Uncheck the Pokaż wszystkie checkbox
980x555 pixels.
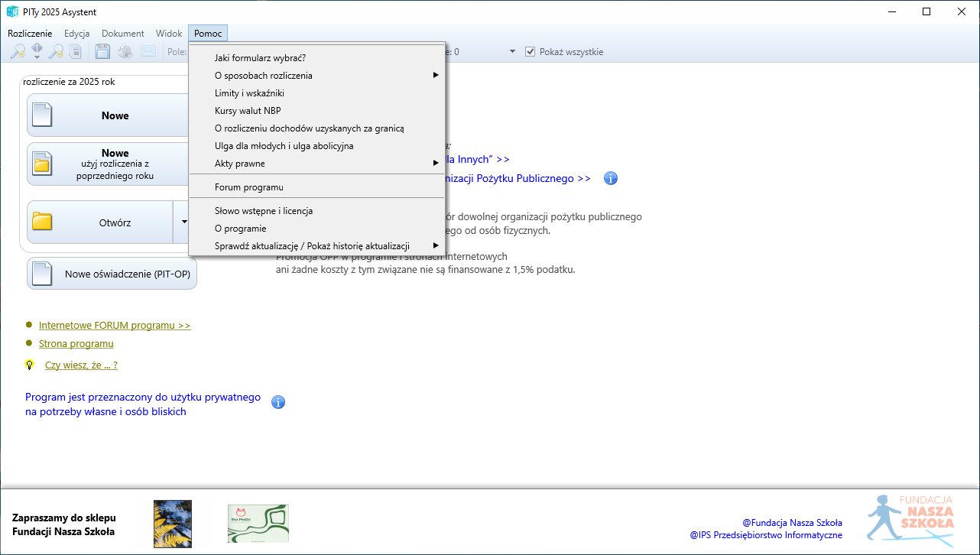[531, 52]
